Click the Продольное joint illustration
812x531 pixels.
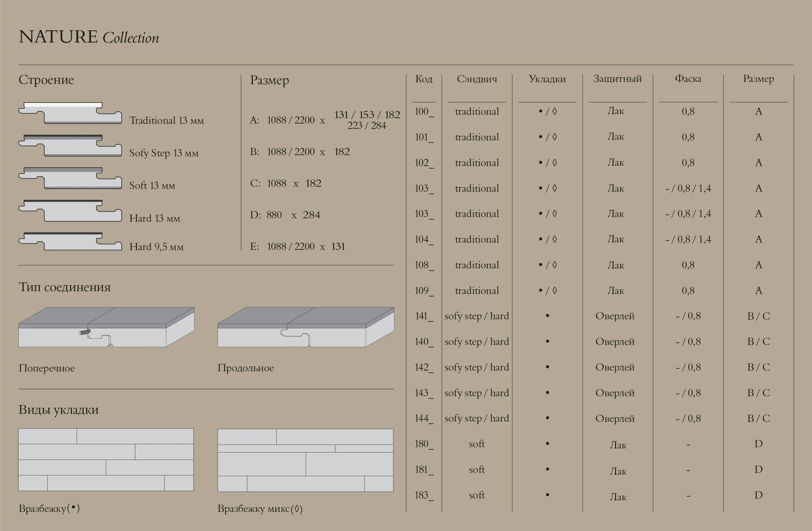306,327
